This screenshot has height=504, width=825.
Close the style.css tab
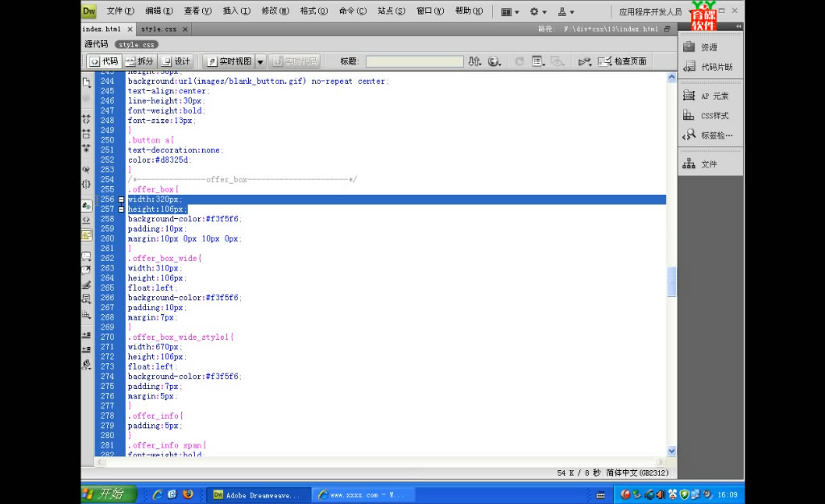(185, 30)
